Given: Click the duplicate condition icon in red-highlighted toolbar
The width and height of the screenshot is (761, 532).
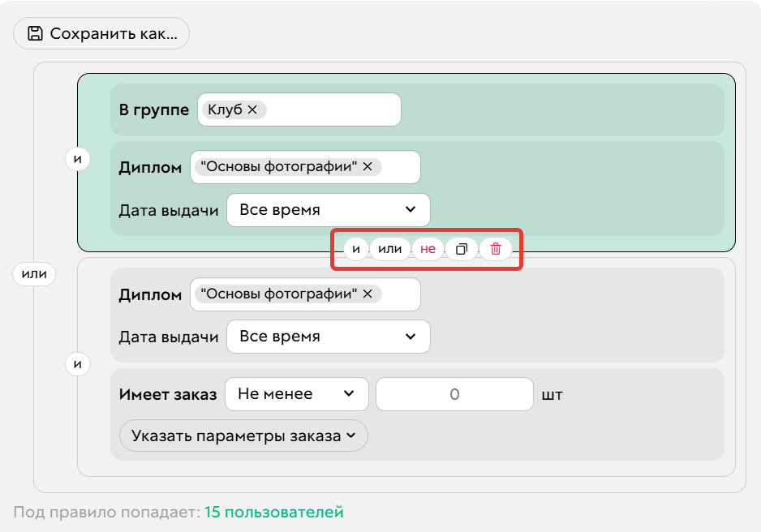Looking at the screenshot, I should tap(462, 249).
